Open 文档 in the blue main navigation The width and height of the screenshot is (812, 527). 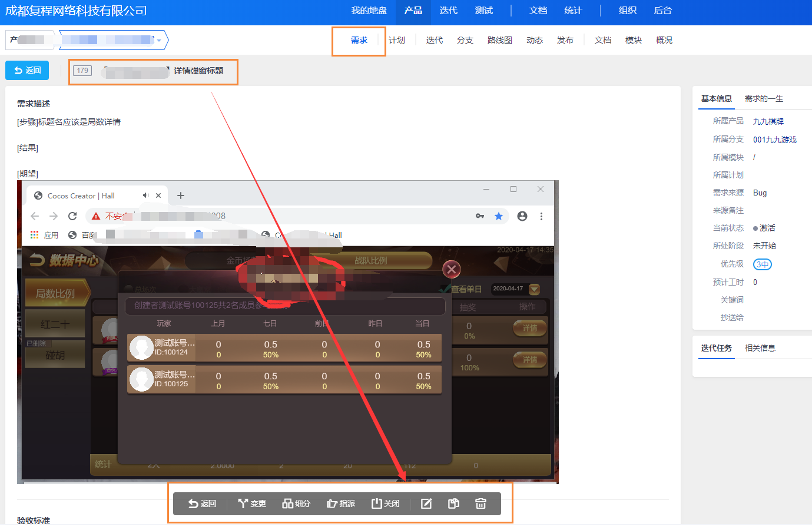pos(538,11)
